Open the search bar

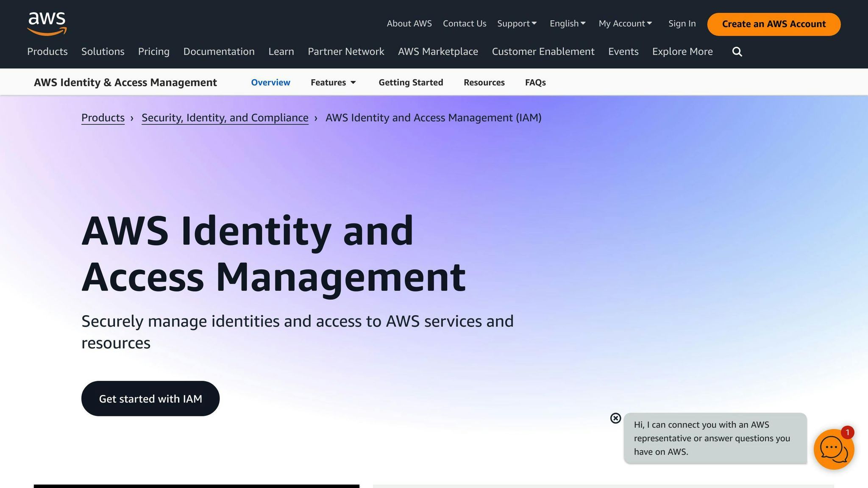(x=737, y=51)
